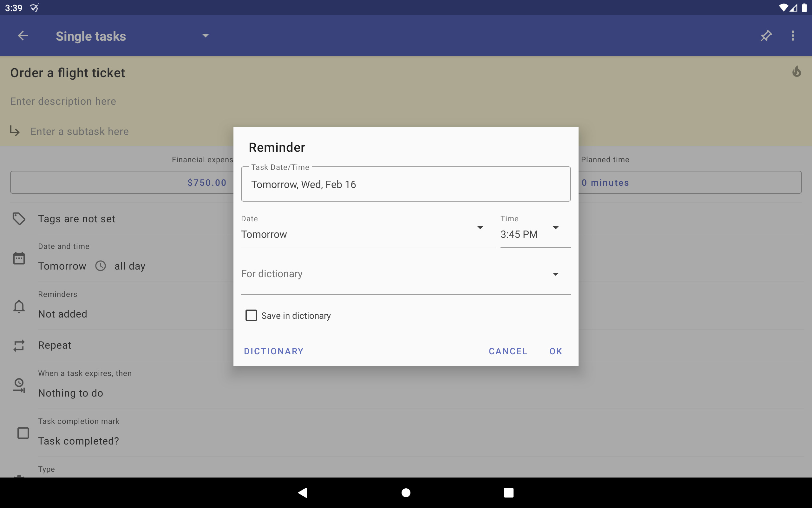Focus the Enter a subtask here field
The image size is (812, 508).
pyautogui.click(x=80, y=131)
